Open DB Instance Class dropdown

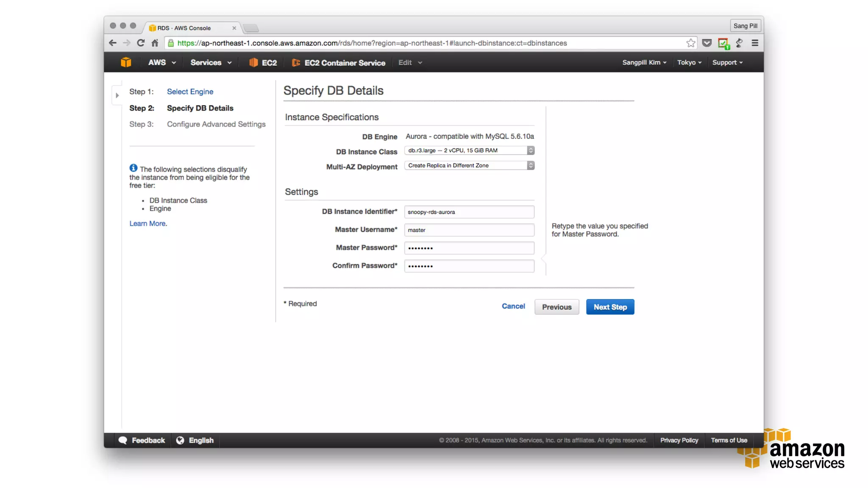[469, 150]
